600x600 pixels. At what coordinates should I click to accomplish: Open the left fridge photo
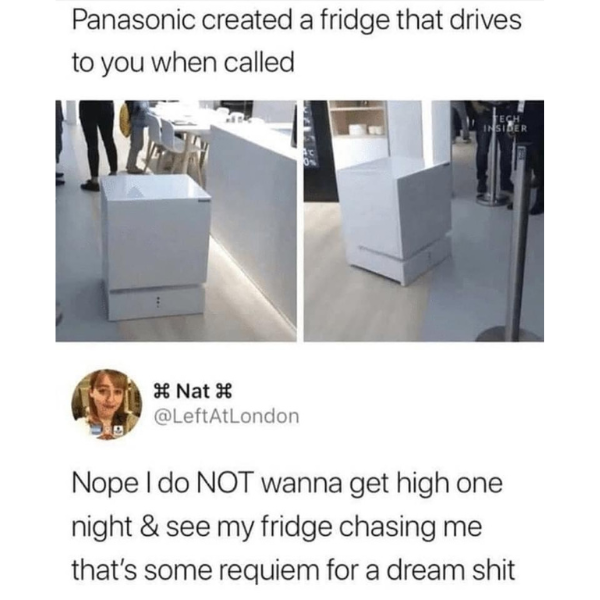[x=176, y=221]
